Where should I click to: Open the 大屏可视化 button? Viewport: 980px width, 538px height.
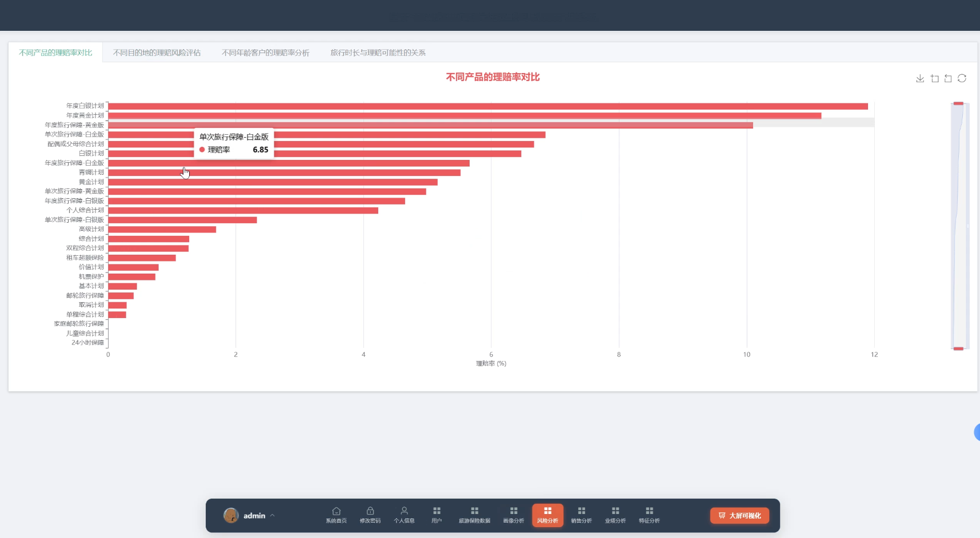click(x=740, y=515)
